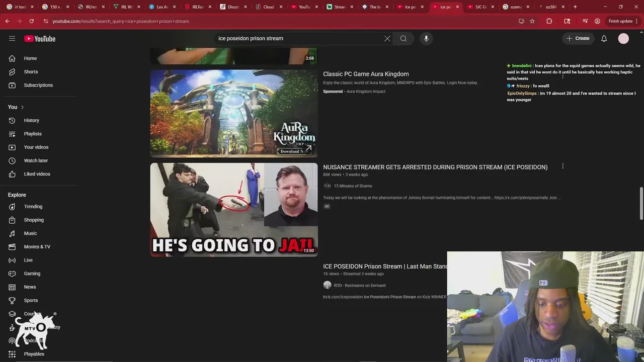Open the account avatar menu
The image size is (644, 362).
pos(623,39)
